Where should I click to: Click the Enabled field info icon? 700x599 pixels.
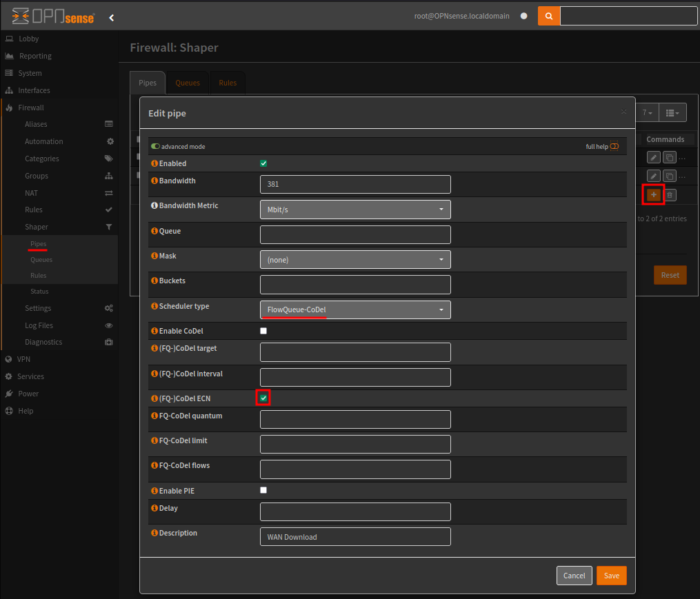pos(154,163)
